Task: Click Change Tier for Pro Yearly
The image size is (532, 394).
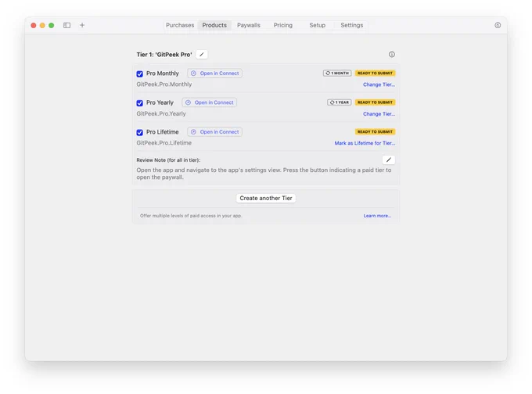Action: [x=379, y=114]
